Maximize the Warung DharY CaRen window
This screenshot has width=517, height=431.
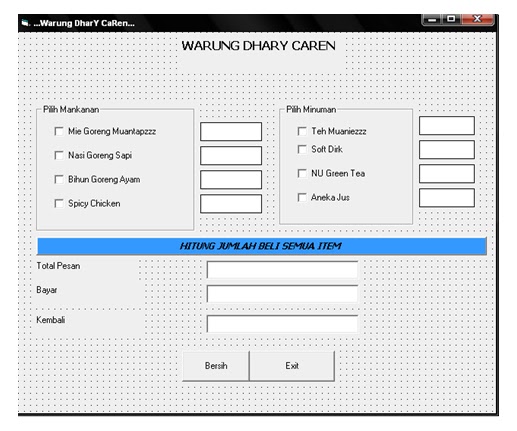click(451, 19)
